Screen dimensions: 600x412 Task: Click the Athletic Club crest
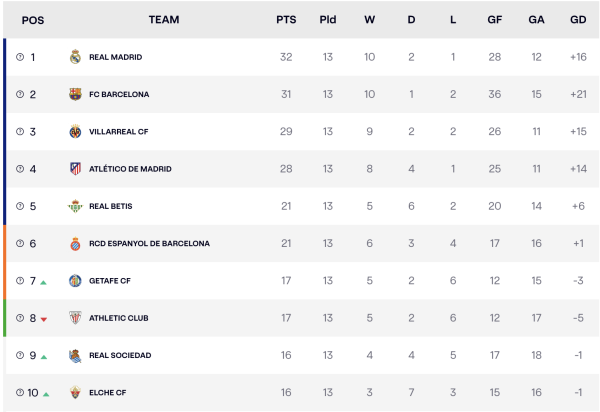coord(75,318)
